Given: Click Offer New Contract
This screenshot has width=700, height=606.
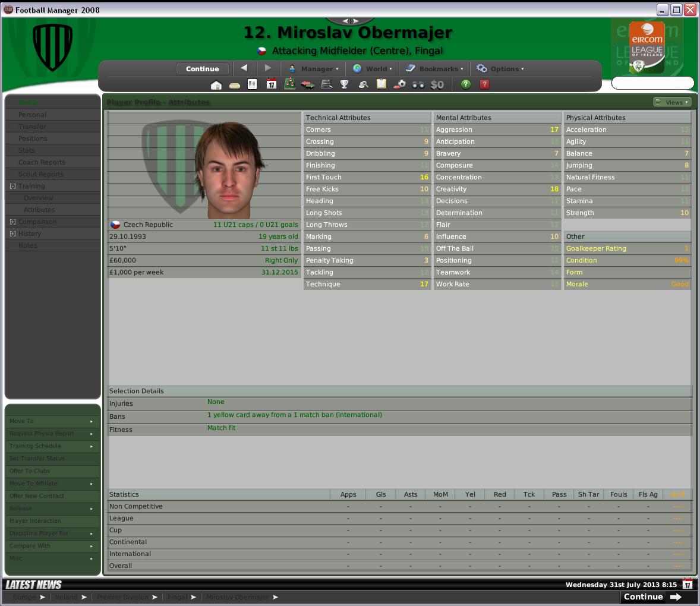Looking at the screenshot, I should tap(52, 495).
